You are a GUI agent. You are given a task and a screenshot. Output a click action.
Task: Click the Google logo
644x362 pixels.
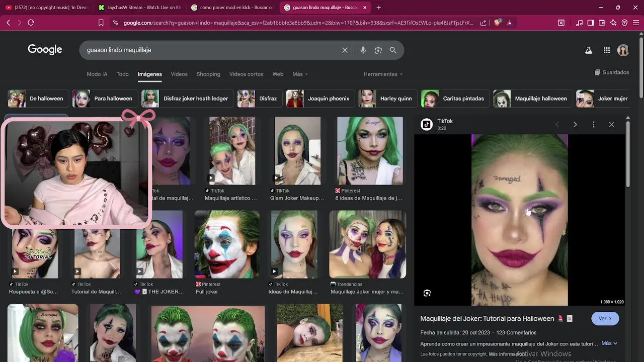click(45, 49)
